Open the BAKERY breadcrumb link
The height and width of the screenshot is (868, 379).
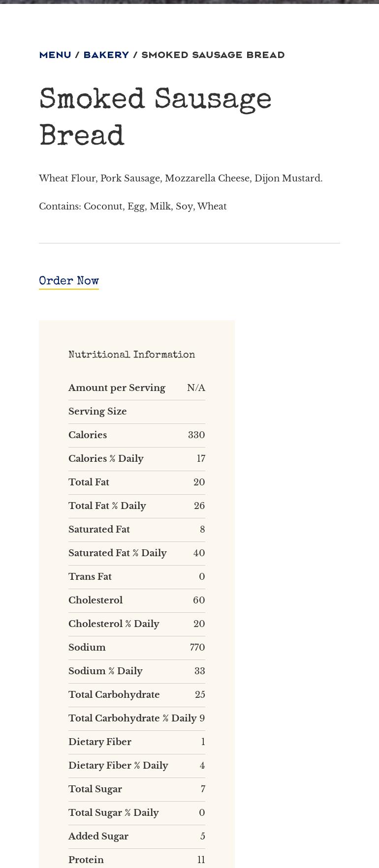106,55
